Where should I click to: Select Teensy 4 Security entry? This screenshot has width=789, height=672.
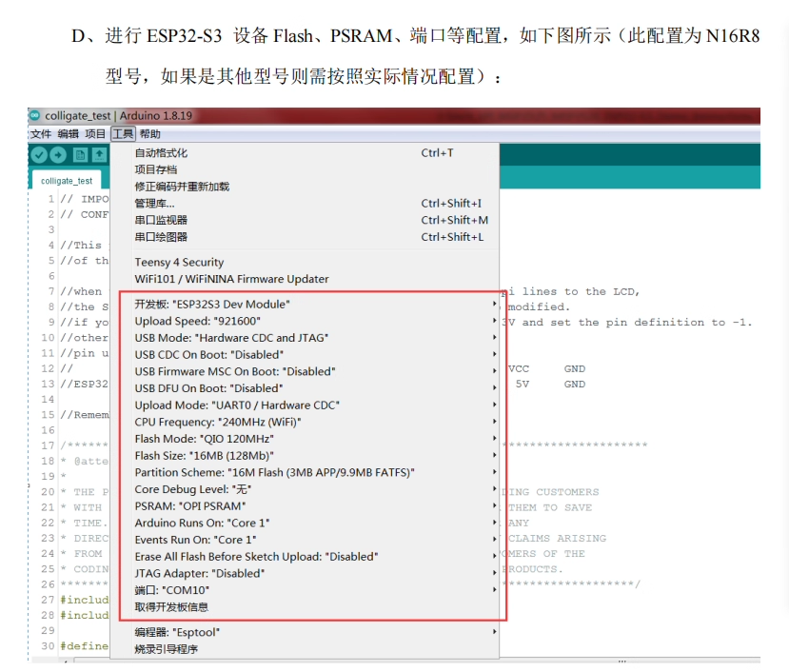(x=305, y=263)
